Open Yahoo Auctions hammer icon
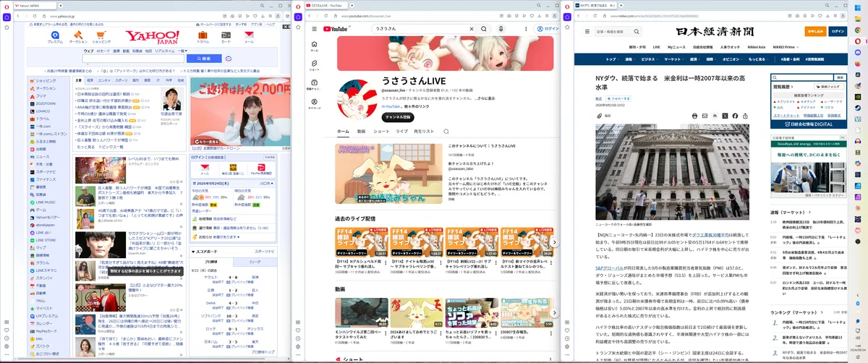The width and height of the screenshot is (868, 363). pyautogui.click(x=78, y=36)
